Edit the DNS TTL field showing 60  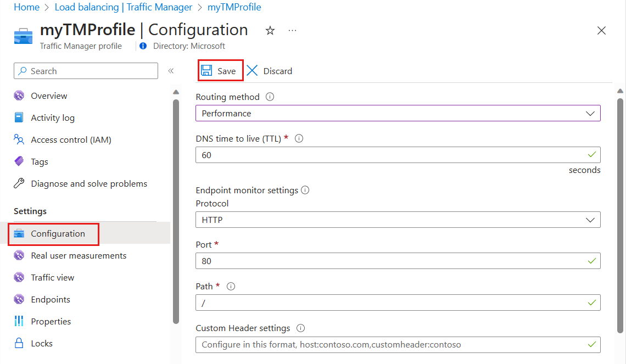pos(398,155)
